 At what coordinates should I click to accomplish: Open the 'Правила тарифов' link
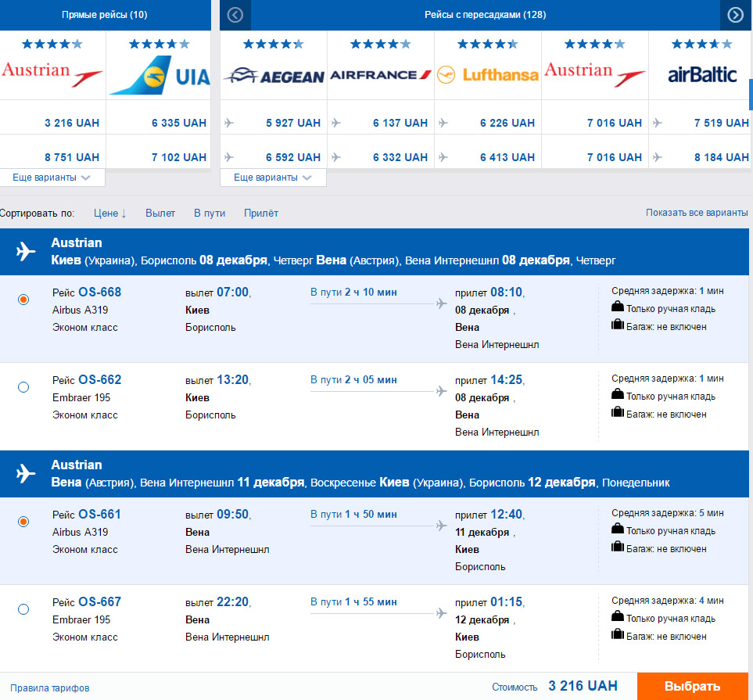pos(50,688)
